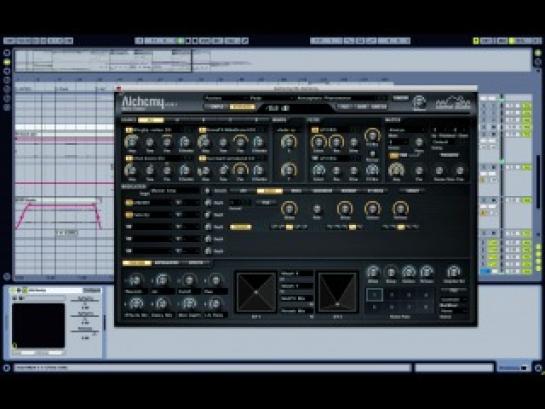Turn the Alchemy main Volume knob
This screenshot has height=409, width=545.
coord(419,101)
